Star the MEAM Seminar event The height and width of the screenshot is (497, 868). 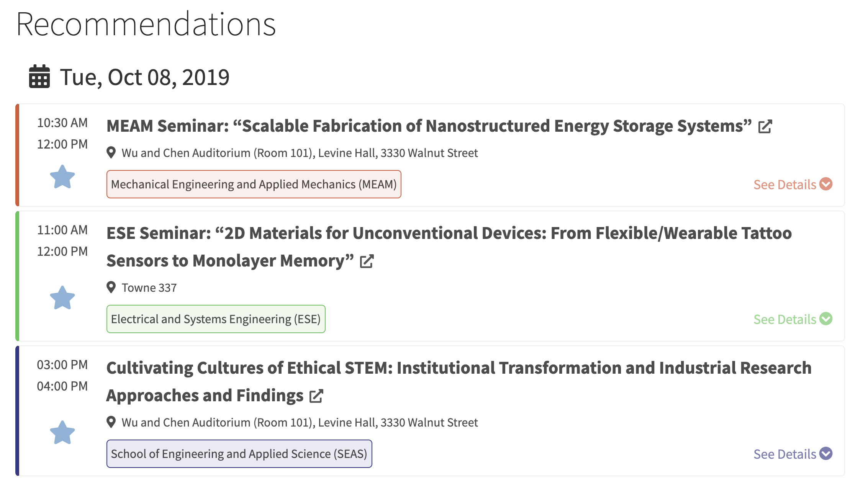(62, 177)
